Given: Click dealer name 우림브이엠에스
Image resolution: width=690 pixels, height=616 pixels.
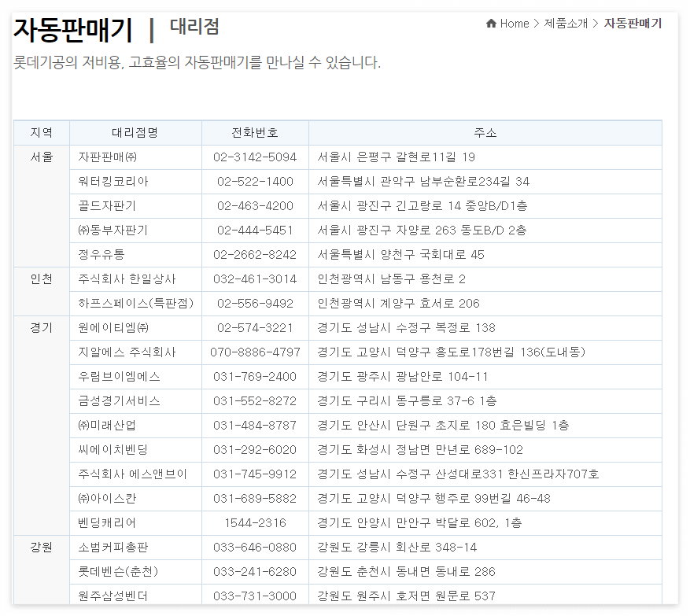Looking at the screenshot, I should (119, 377).
